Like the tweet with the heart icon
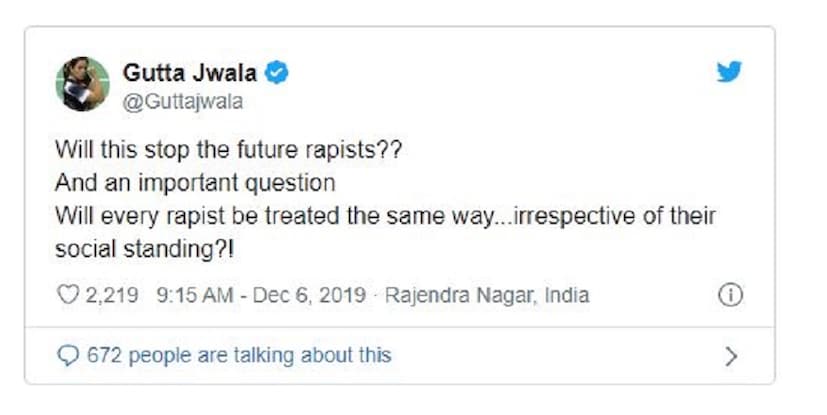This screenshot has width=827, height=415. (x=67, y=295)
